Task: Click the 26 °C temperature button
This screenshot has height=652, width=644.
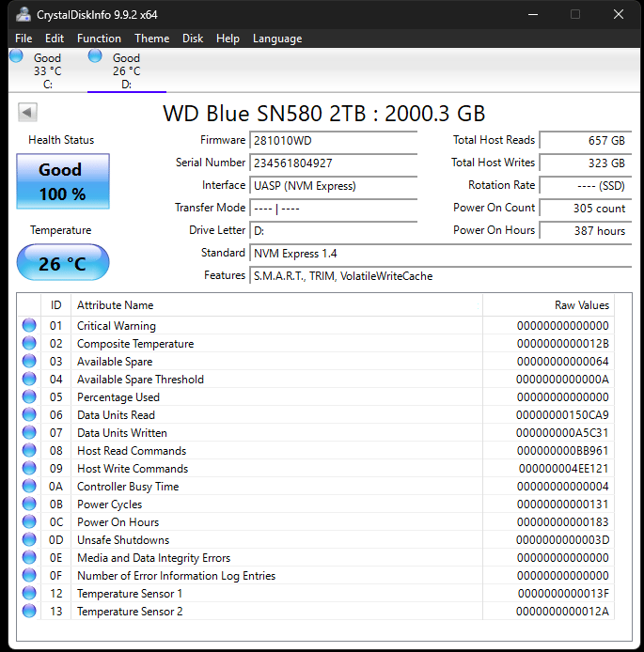Action: (63, 262)
